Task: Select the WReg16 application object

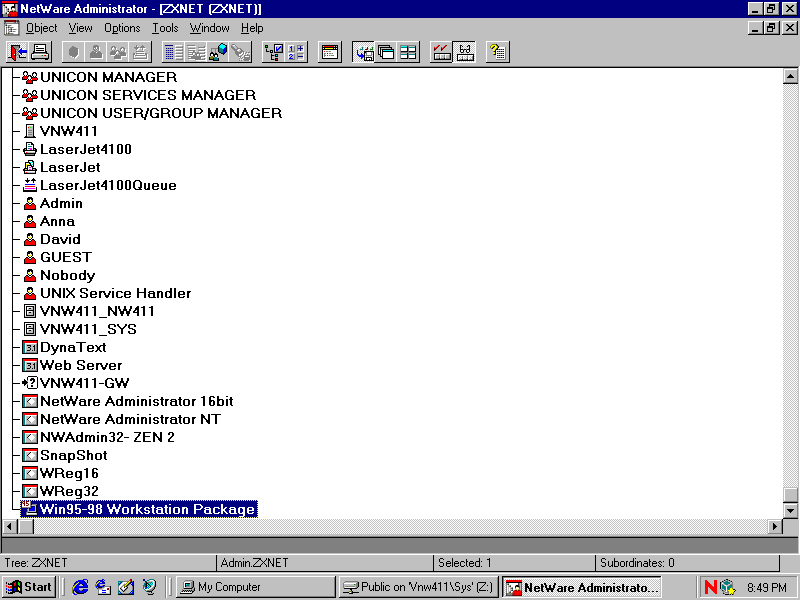Action: click(60, 473)
